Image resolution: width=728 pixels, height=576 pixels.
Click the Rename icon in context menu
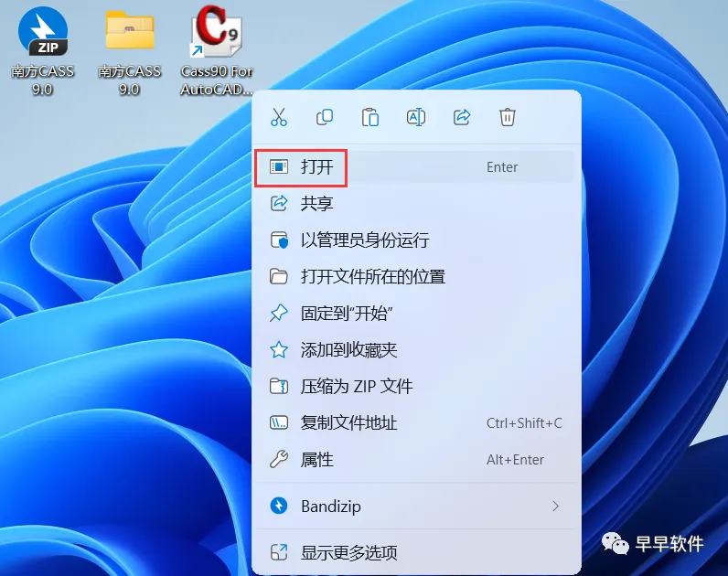tap(415, 117)
